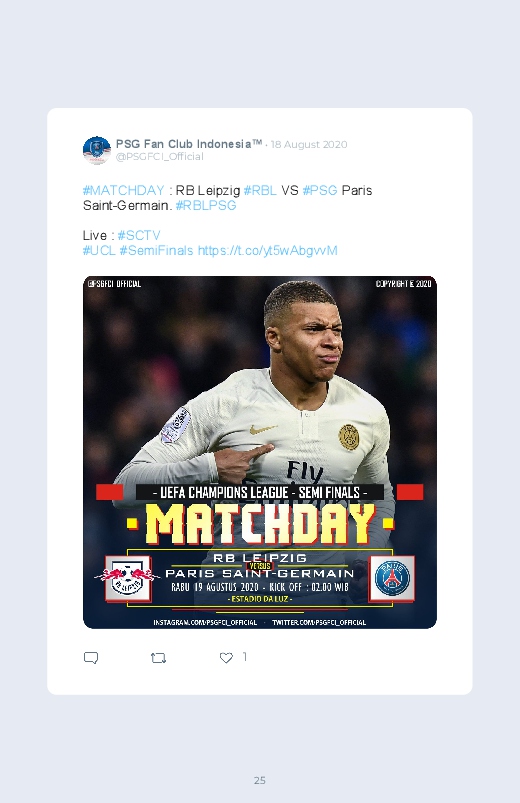Screen dimensions: 520x803
Task: Click the reply speech bubble icon
Action: coord(91,658)
